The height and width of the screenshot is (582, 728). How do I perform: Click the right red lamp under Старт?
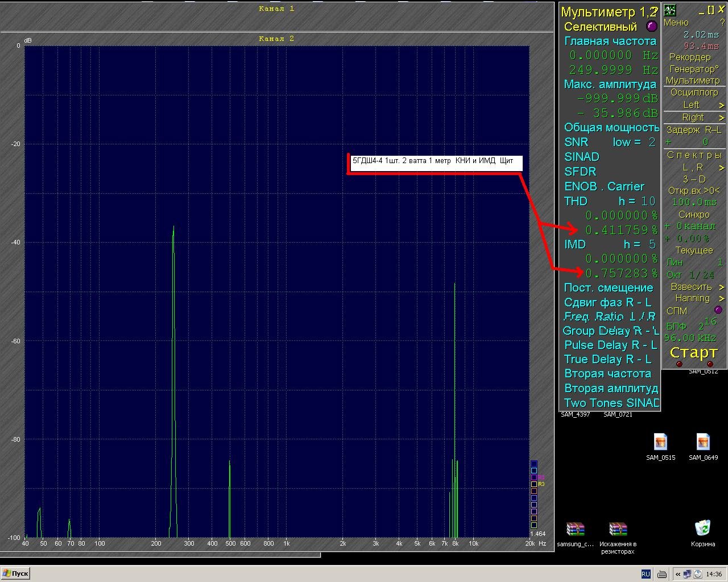[x=710, y=364]
